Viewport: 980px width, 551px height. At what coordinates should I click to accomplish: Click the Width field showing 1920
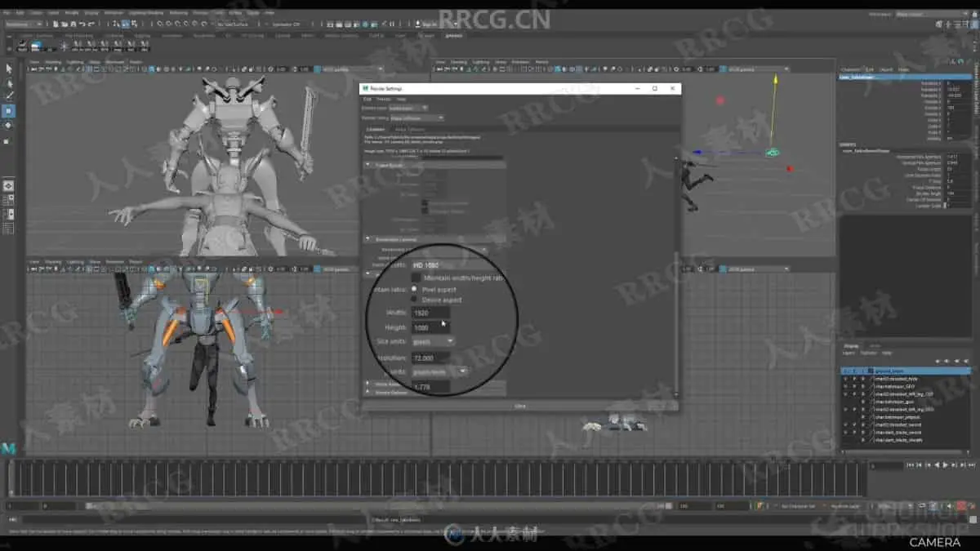pyautogui.click(x=430, y=313)
